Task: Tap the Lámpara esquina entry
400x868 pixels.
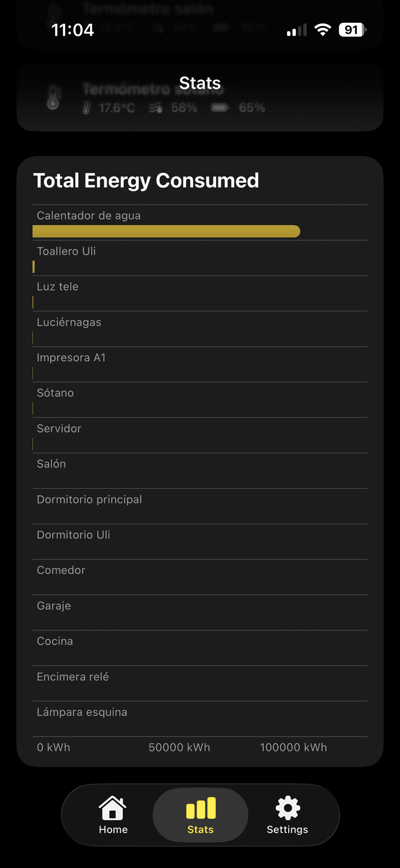Action: coord(82,712)
